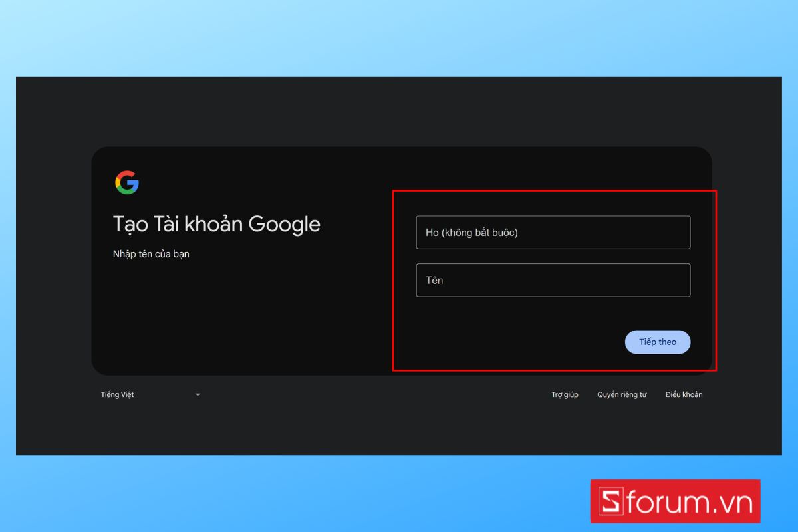Focus the "Họ (không bắt buộc)" input field
Image resolution: width=798 pixels, height=532 pixels.
(x=553, y=233)
